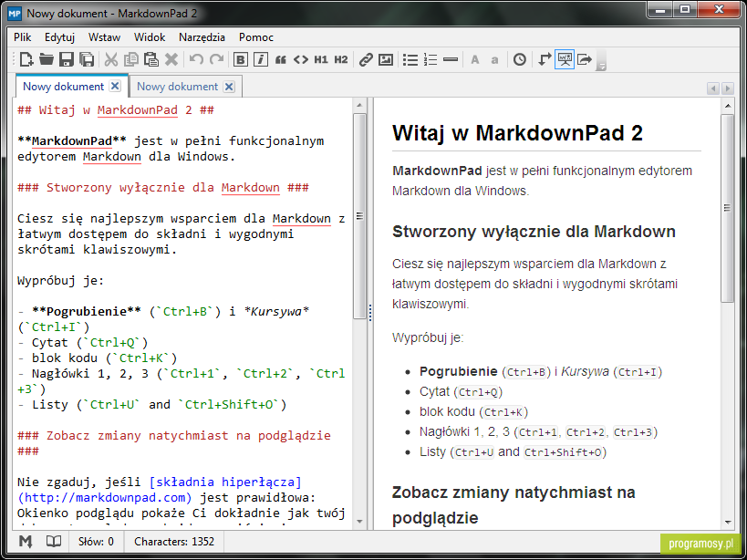This screenshot has height=560, width=747.
Task: Click the "Słów: 0" word count
Action: tap(96, 542)
